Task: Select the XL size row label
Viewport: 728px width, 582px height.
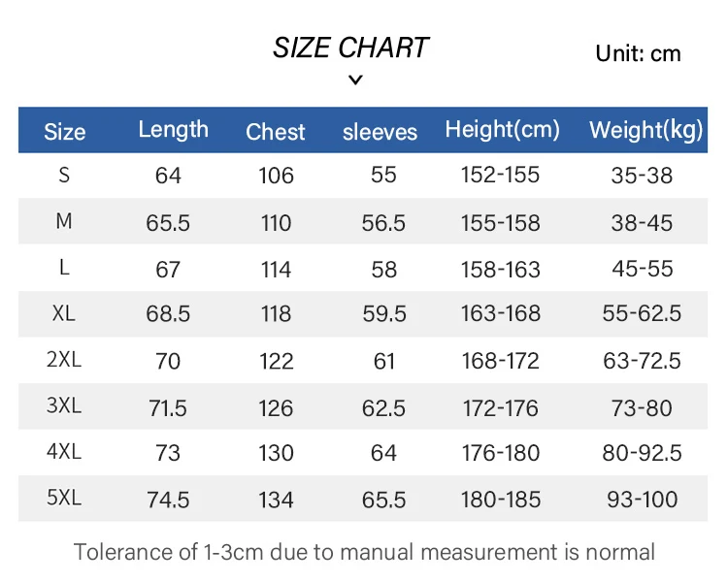Action: tap(64, 314)
